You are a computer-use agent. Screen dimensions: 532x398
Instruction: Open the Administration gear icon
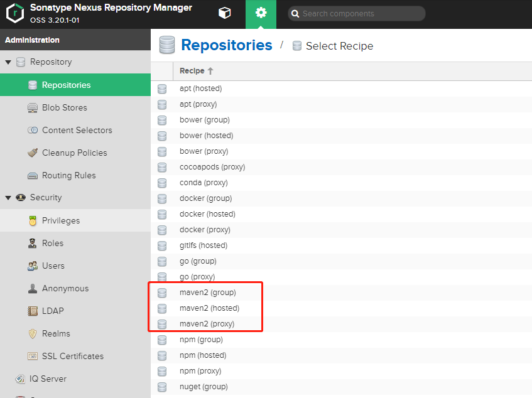coord(261,14)
